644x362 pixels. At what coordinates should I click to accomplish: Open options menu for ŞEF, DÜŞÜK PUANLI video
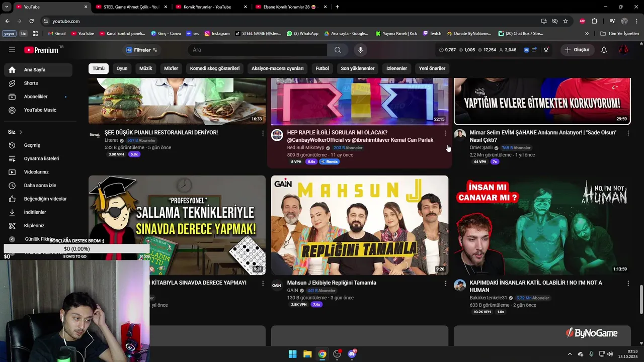(x=263, y=133)
